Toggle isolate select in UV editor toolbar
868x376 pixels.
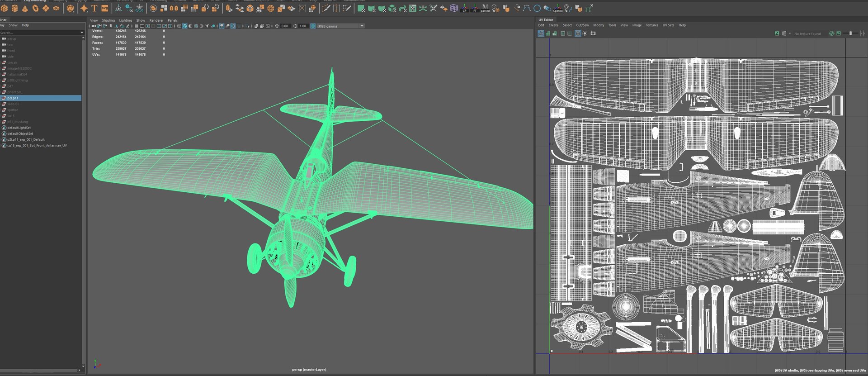click(x=585, y=33)
